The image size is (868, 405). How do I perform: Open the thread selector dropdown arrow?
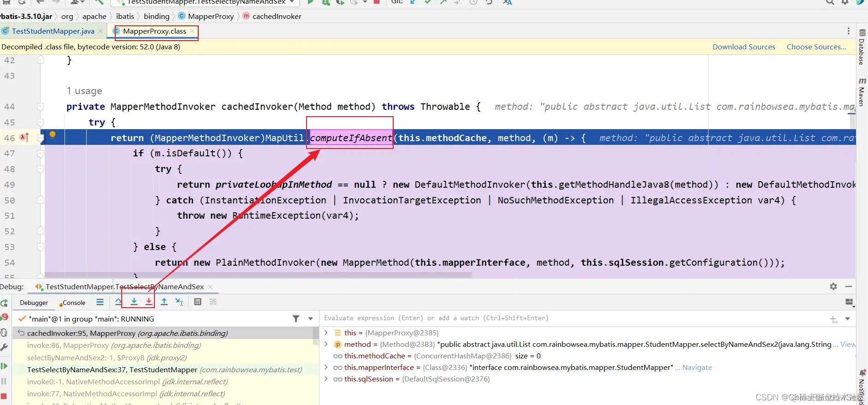click(311, 319)
